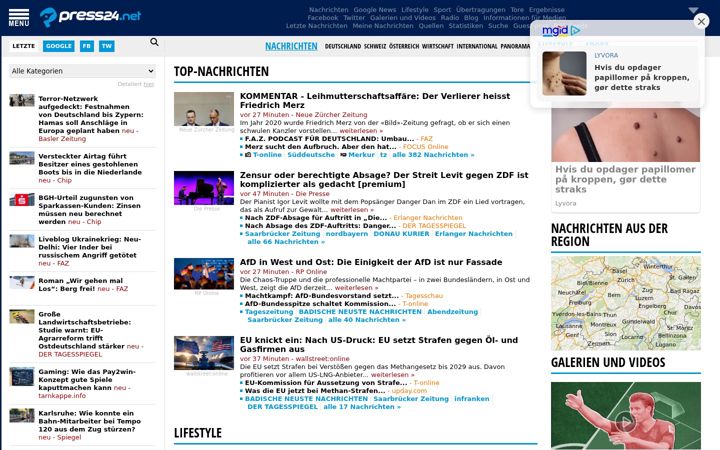Click the AfD article thumbnail
The height and width of the screenshot is (450, 720).
pyautogui.click(x=204, y=274)
